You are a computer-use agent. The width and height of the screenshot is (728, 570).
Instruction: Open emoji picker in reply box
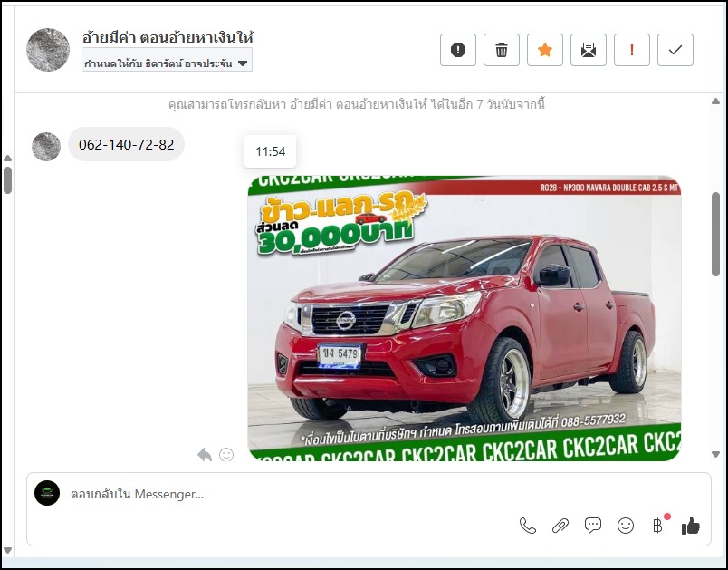(x=626, y=526)
